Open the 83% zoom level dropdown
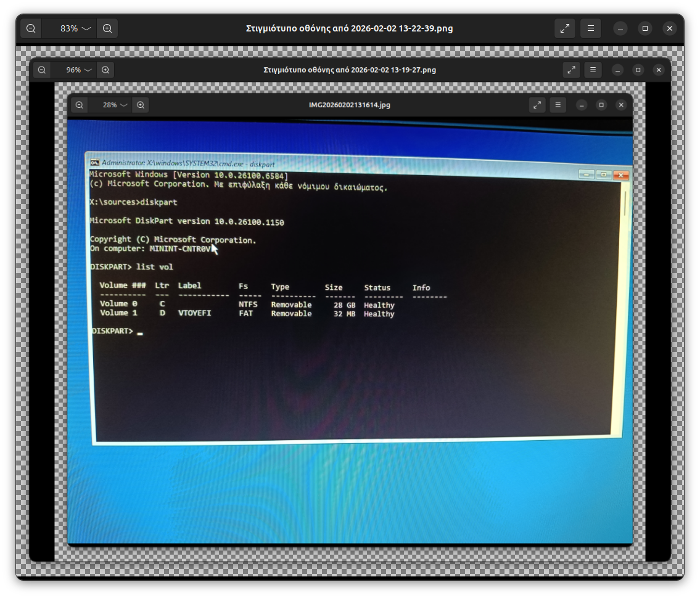The image size is (700, 598). tap(75, 28)
